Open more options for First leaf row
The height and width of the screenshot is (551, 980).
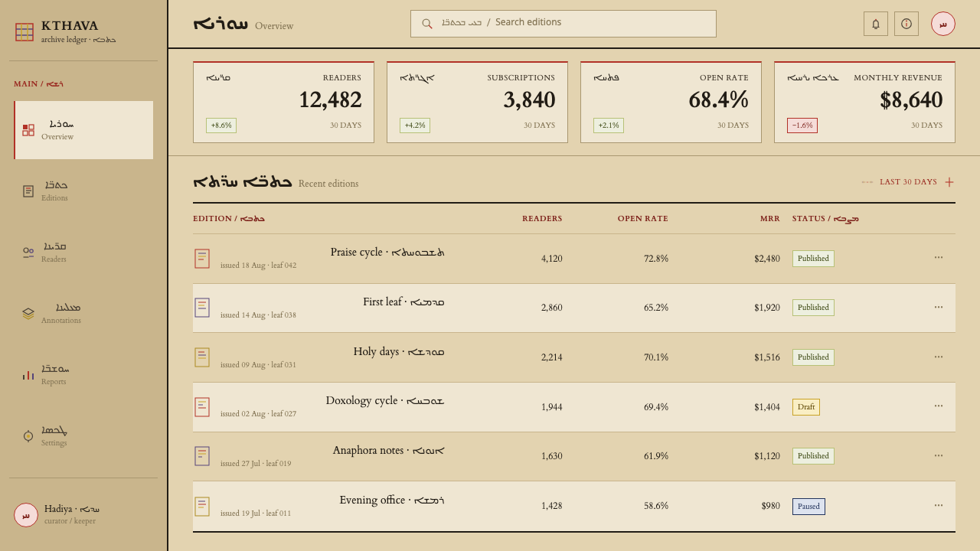point(939,308)
